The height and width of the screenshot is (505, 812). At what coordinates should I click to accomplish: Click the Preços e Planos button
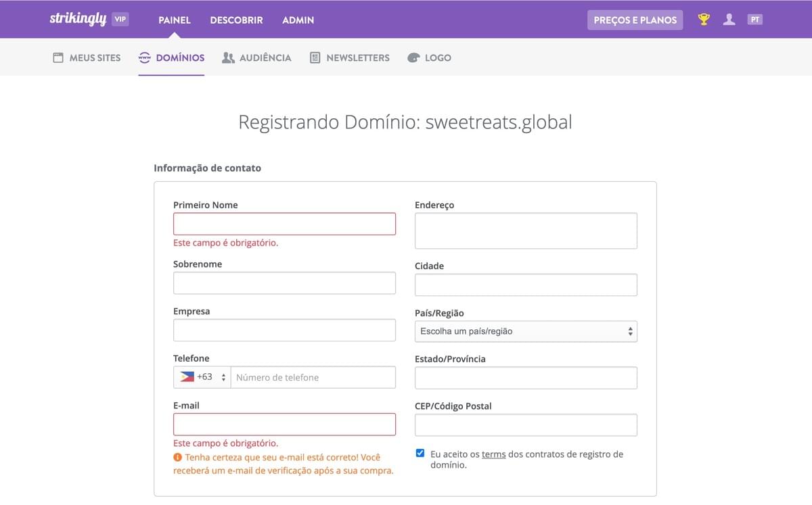(635, 20)
